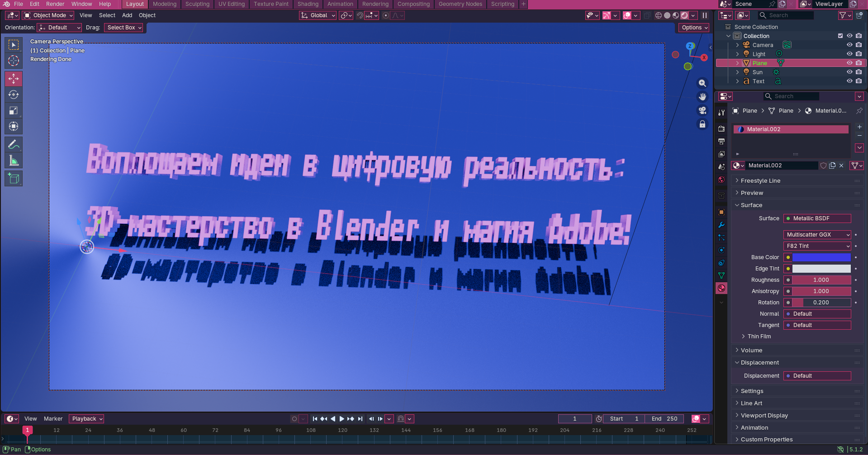Viewport: 868px width, 455px height.
Task: Select the Measure tool
Action: coord(14,161)
